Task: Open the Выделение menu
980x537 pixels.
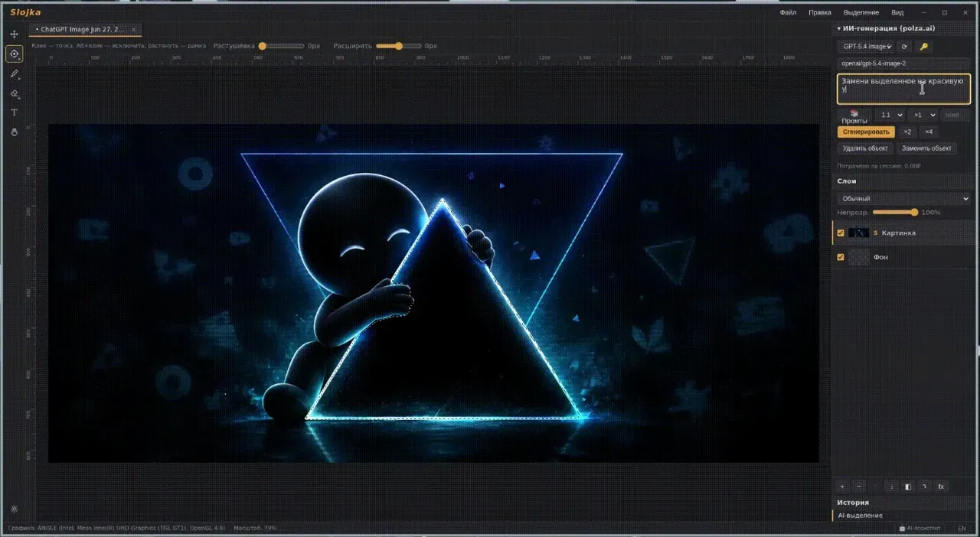Action: point(861,12)
